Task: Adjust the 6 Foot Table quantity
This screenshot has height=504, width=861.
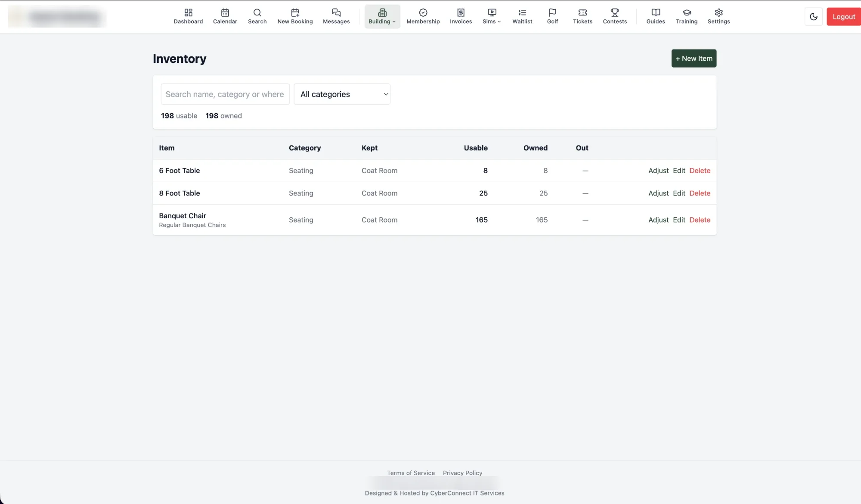Action: [658, 170]
